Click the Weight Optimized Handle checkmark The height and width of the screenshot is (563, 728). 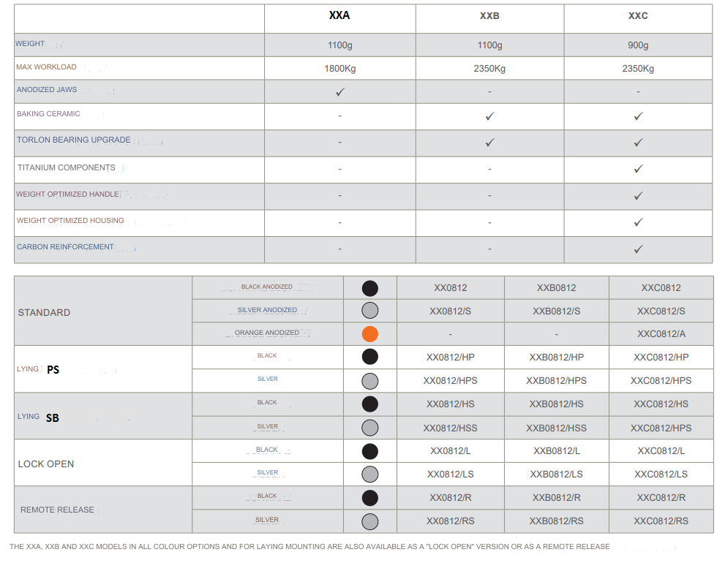[x=638, y=196]
